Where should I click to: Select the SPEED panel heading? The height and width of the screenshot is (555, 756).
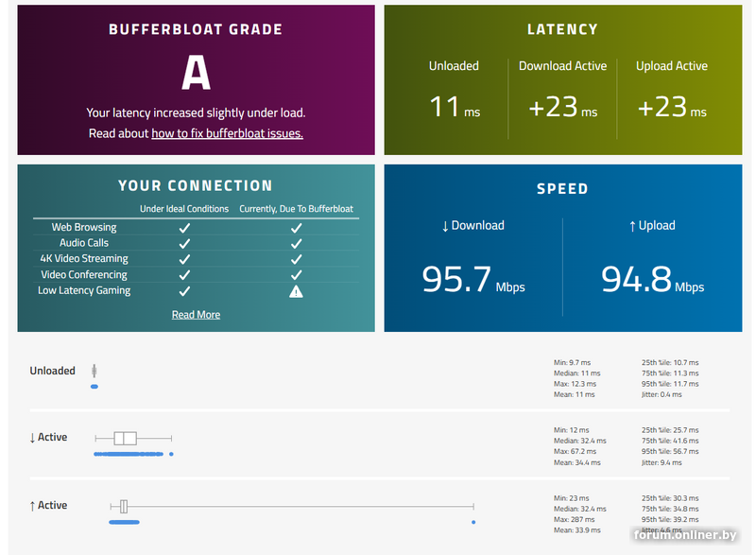coord(562,188)
